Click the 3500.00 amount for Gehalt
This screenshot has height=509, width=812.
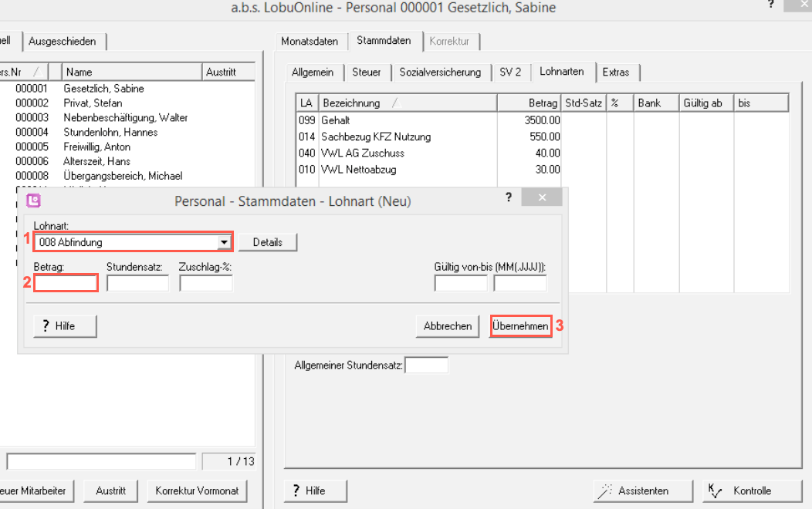point(542,120)
